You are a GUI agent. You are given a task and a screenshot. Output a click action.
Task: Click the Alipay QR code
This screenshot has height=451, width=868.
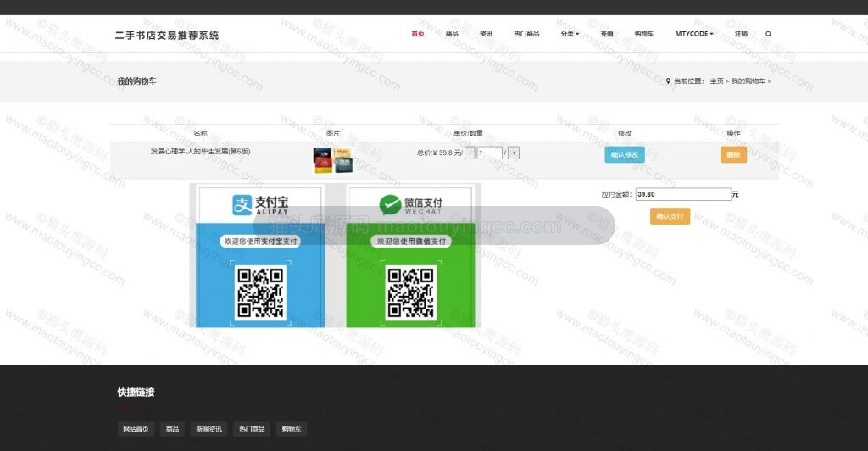(260, 292)
